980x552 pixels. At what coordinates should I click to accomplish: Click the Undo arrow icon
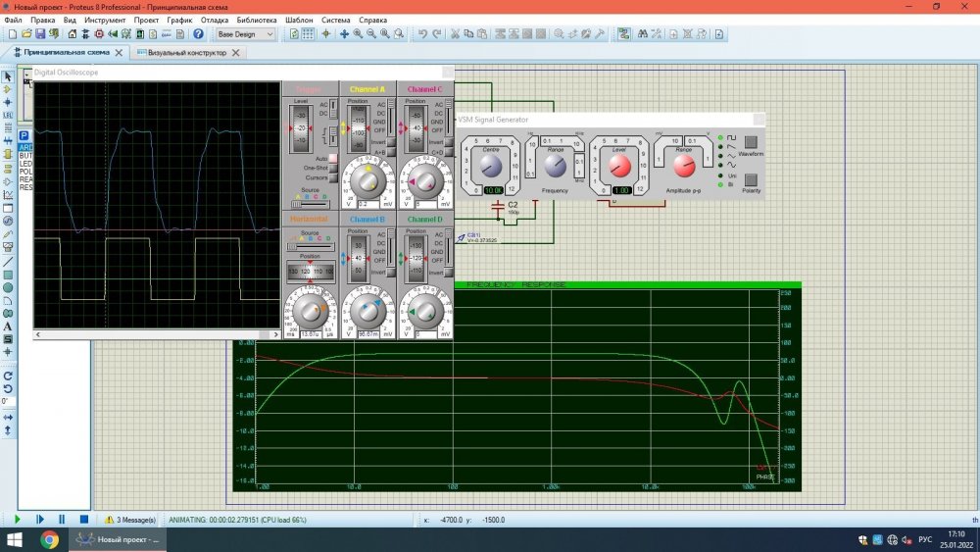click(x=422, y=34)
